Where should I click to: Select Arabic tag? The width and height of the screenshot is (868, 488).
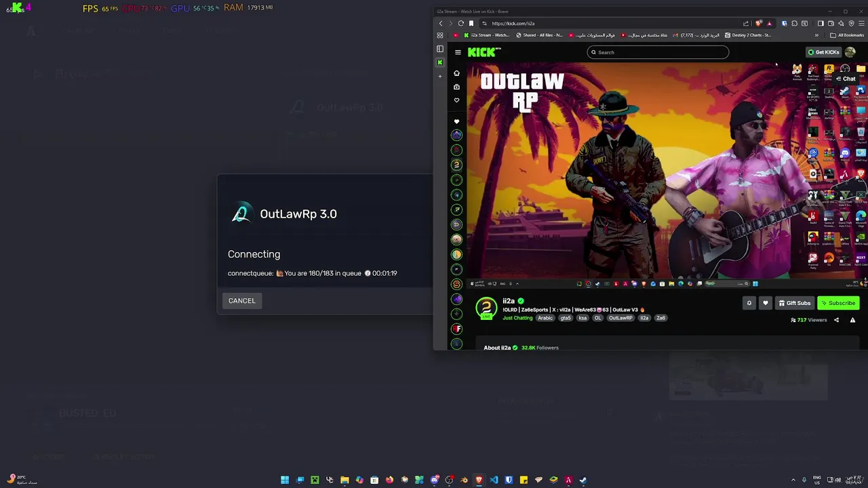[x=545, y=318]
